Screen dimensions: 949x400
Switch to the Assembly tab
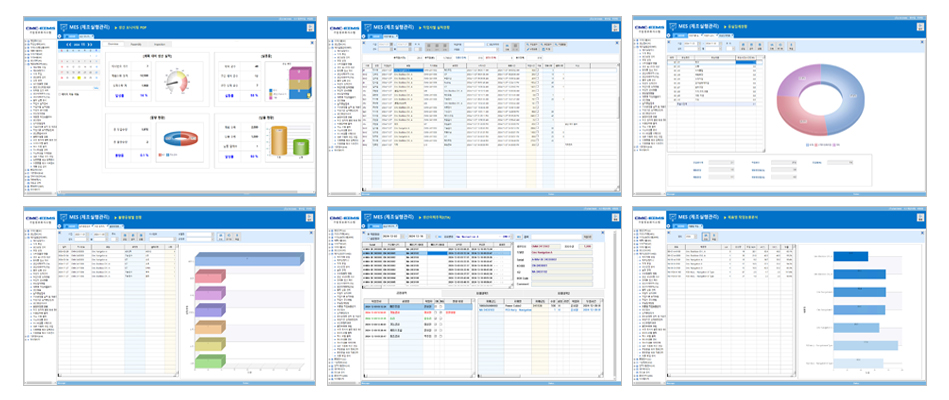click(135, 45)
